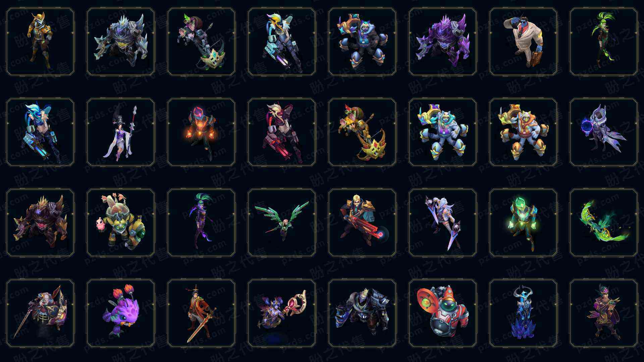Pick the dark robot with glowing orange hands

(201, 132)
